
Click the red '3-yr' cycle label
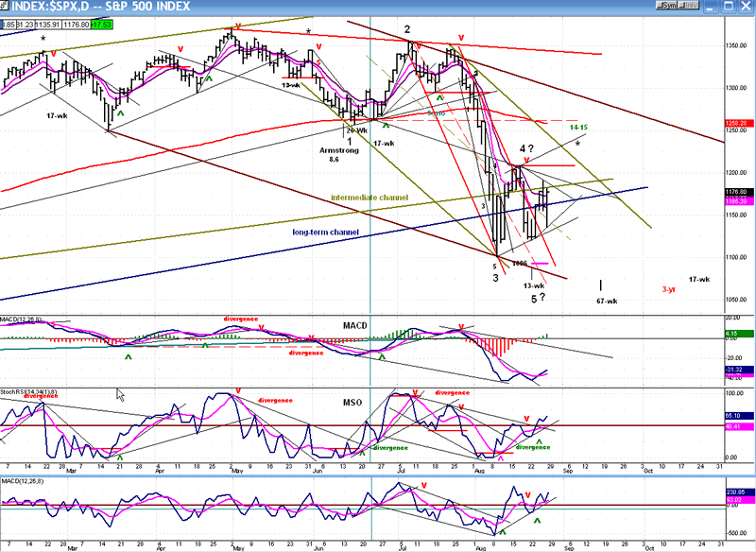click(x=669, y=289)
